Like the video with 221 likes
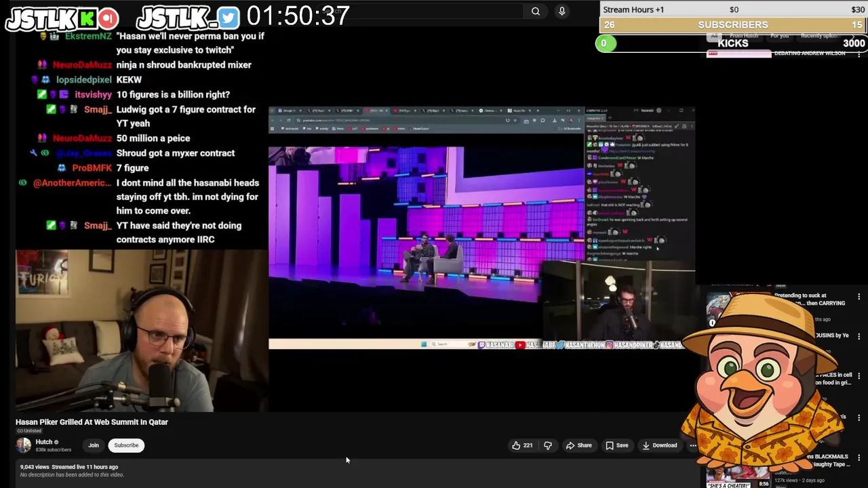The width and height of the screenshot is (868, 488). coord(522,445)
